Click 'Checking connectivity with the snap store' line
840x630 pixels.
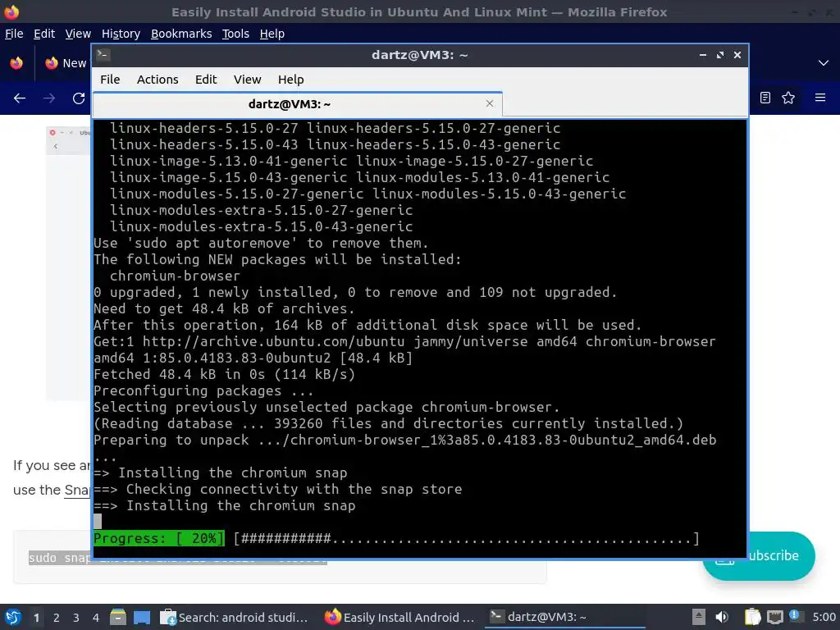277,489
